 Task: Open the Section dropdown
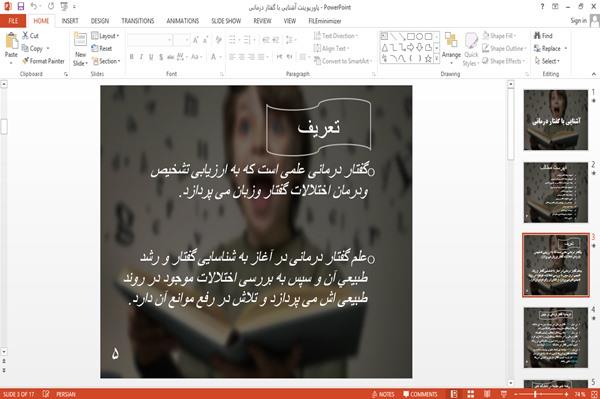[x=106, y=61]
